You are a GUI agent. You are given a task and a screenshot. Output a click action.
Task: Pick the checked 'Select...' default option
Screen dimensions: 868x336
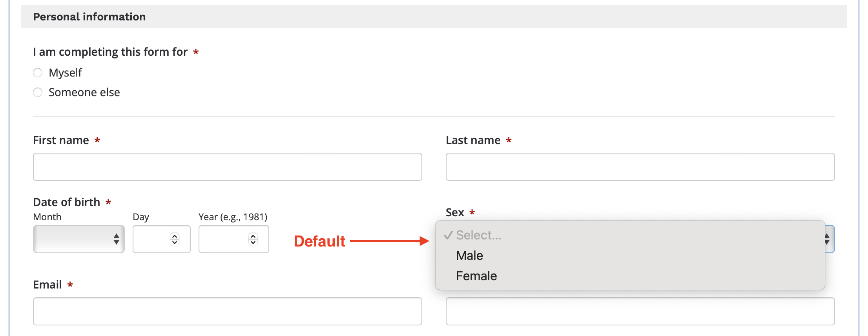coord(478,235)
